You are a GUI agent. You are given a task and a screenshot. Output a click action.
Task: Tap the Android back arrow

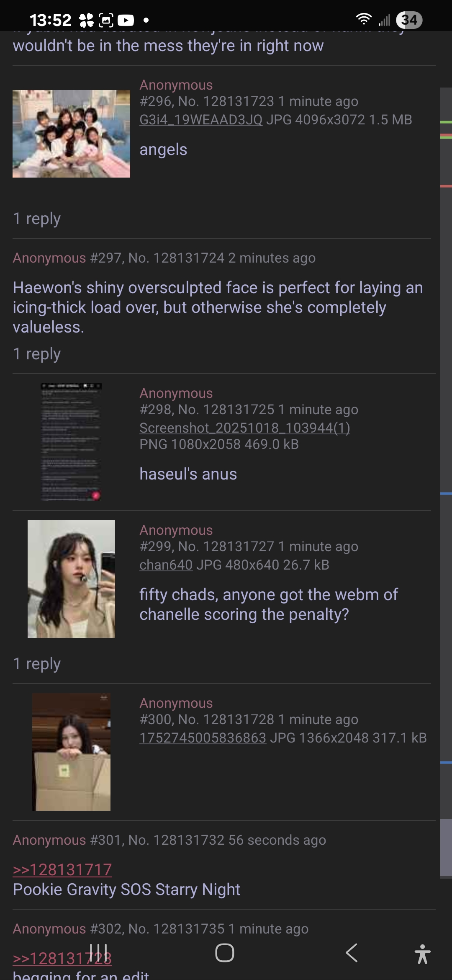tap(352, 953)
